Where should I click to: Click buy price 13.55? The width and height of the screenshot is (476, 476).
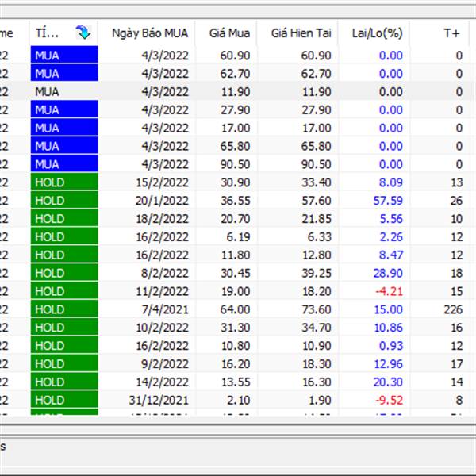coord(236,382)
